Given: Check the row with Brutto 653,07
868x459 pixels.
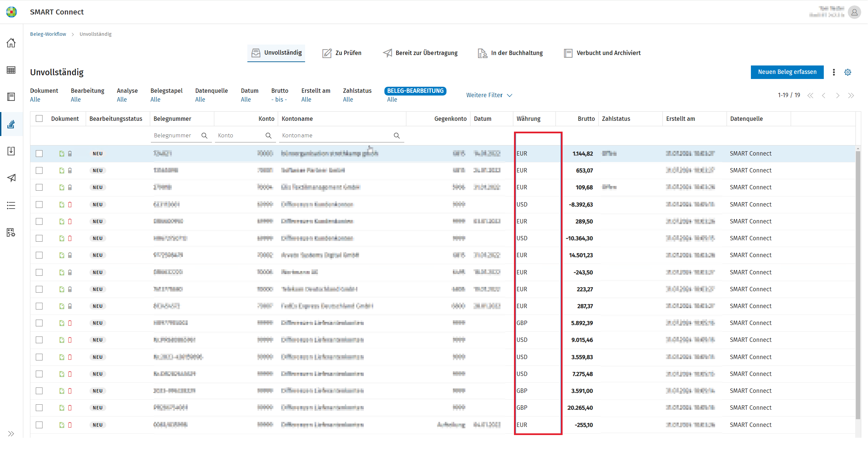Looking at the screenshot, I should point(39,170).
